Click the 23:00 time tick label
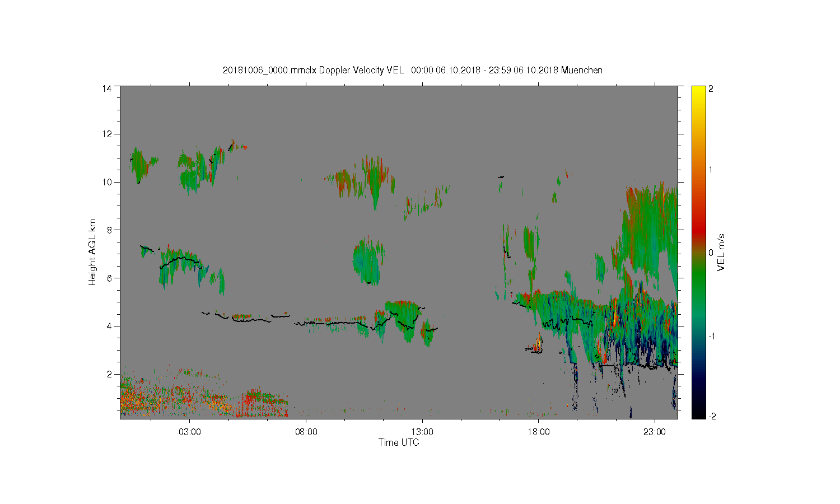This screenshot has width=840, height=504. [655, 432]
